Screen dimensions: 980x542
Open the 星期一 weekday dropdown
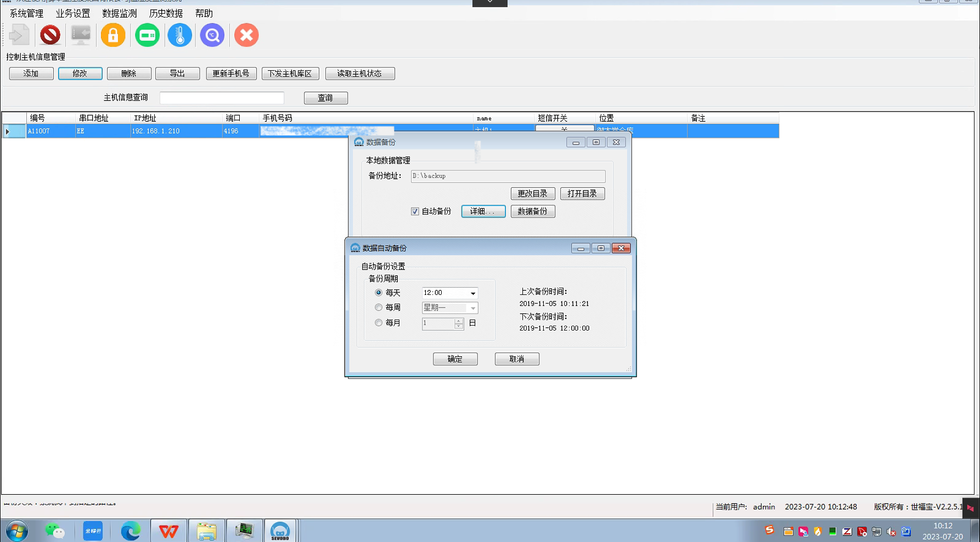pos(472,308)
